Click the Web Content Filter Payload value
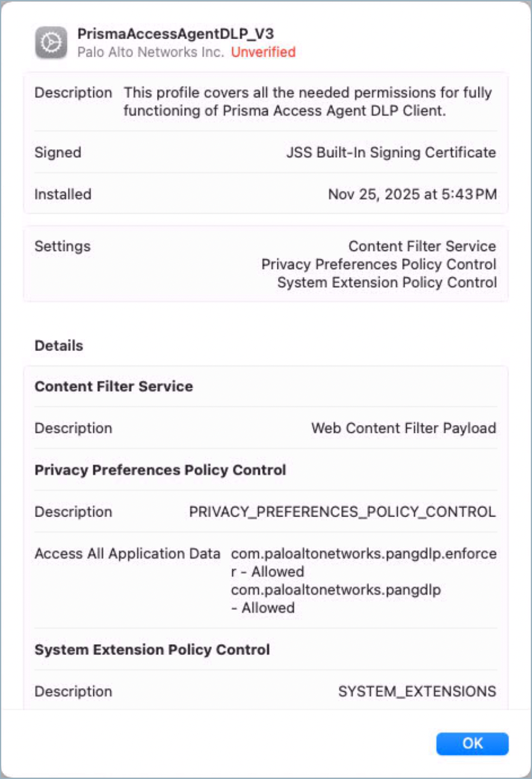This screenshot has height=779, width=532. tap(403, 428)
